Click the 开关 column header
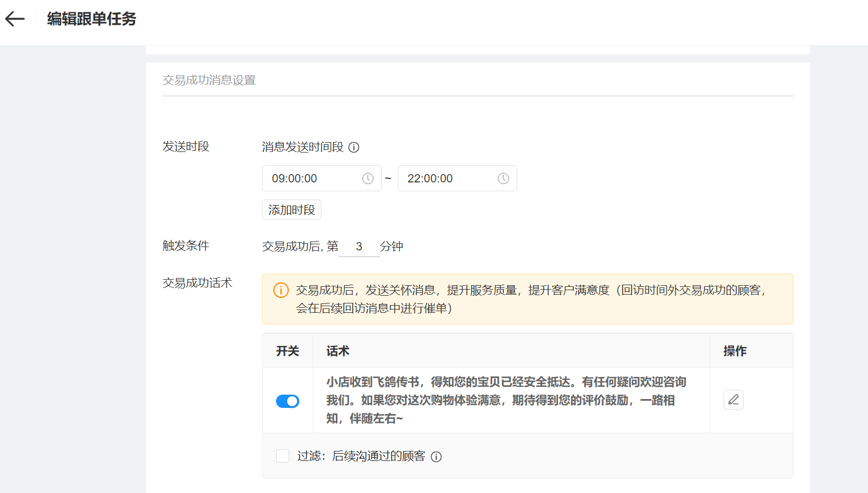Viewport: 868px width, 493px height. tap(288, 351)
